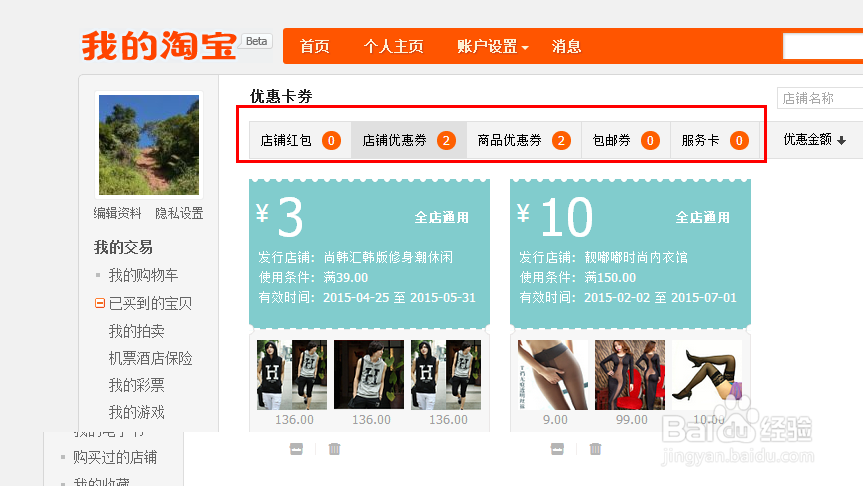Open 我的彩票 in sidebar
Screen dimensions: 863x486
pos(136,385)
